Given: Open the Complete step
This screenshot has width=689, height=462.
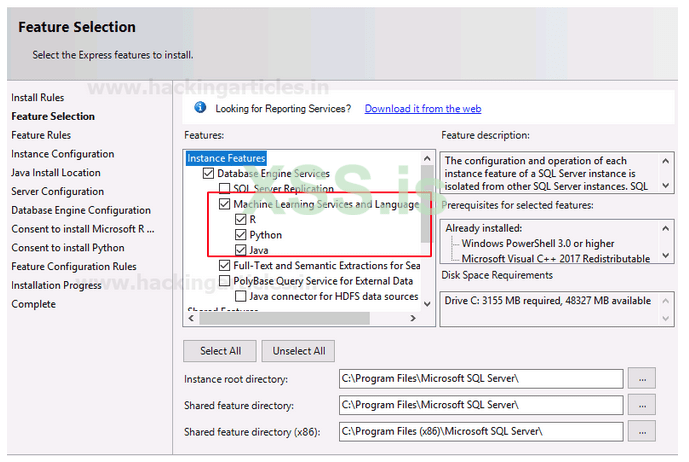Looking at the screenshot, I should [x=33, y=304].
